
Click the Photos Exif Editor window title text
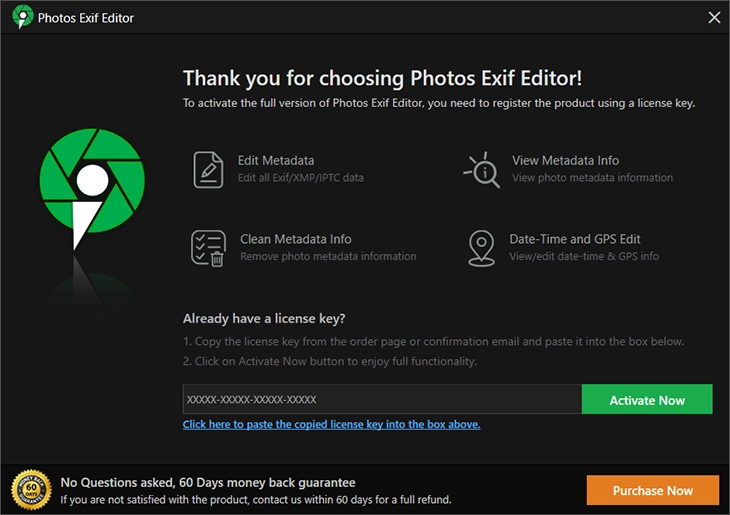86,18
